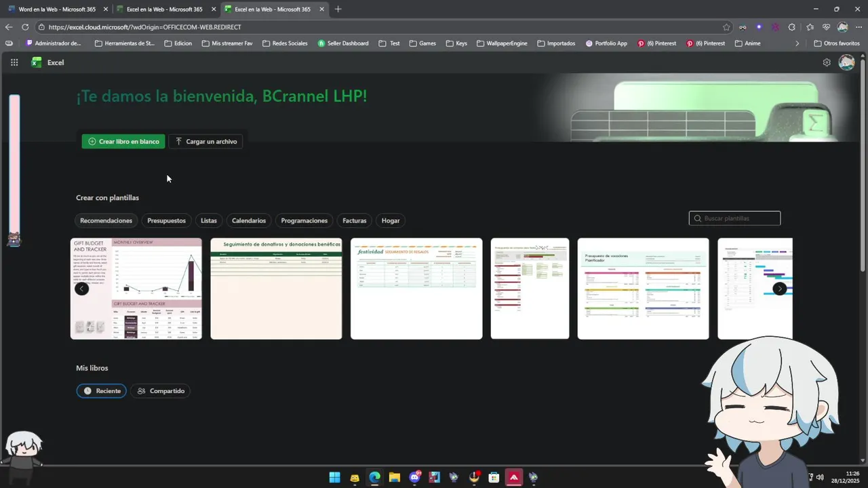Viewport: 868px width, 488px height.
Task: Click the browser address bar URL
Action: (145, 27)
